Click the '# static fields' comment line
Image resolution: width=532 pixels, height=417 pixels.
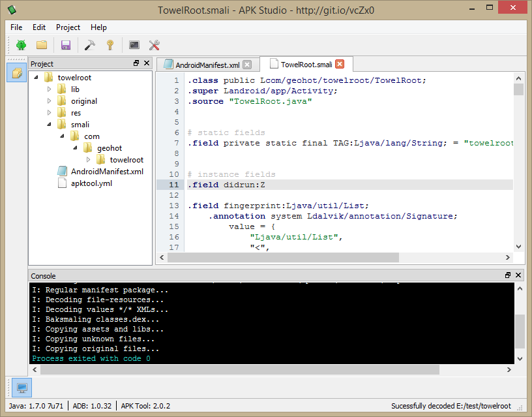pos(227,132)
